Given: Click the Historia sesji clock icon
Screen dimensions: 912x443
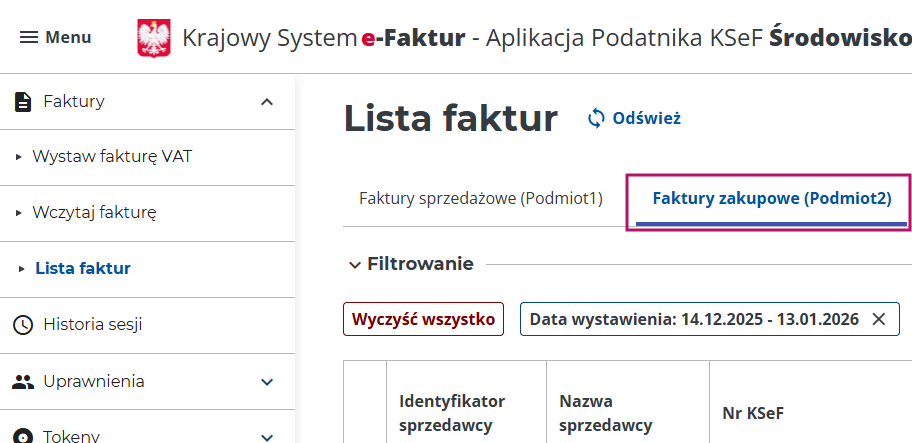Looking at the screenshot, I should point(22,325).
